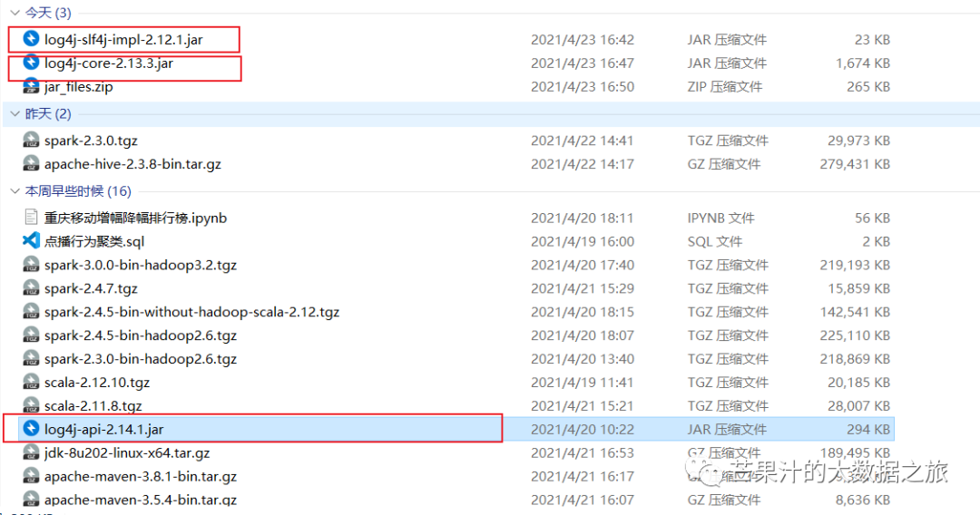The image size is (980, 515).
Task: Select file scala-2.11.8.tgz
Action: tap(93, 406)
